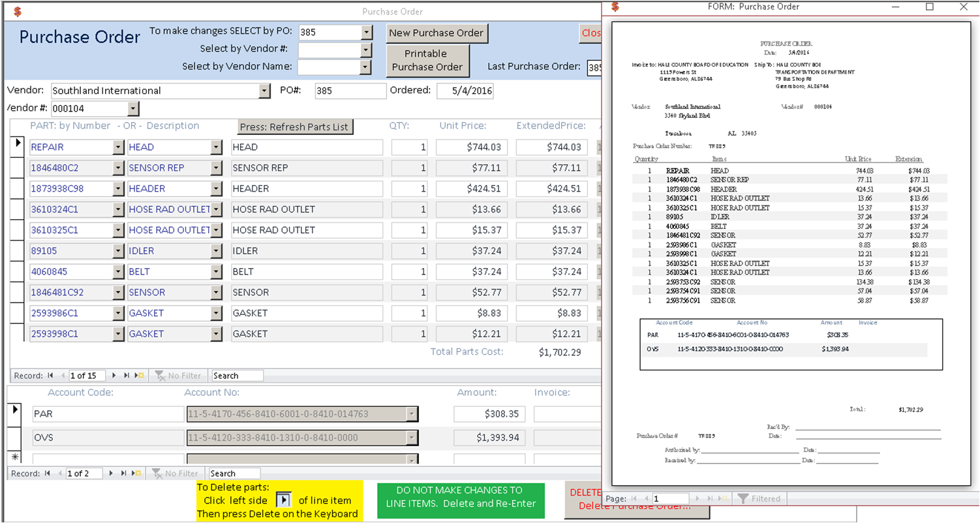Expand the Vendor # combo box 000104
The image size is (980, 523).
click(133, 109)
